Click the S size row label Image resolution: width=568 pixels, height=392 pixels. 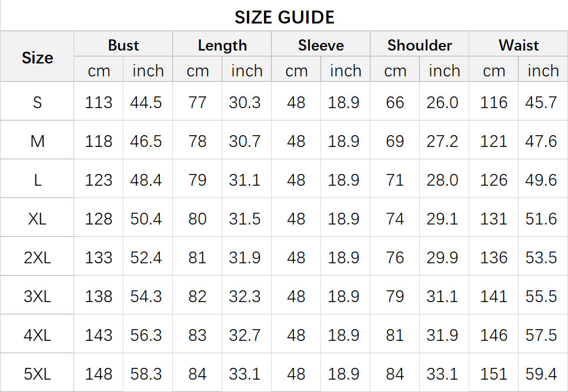coord(37,102)
